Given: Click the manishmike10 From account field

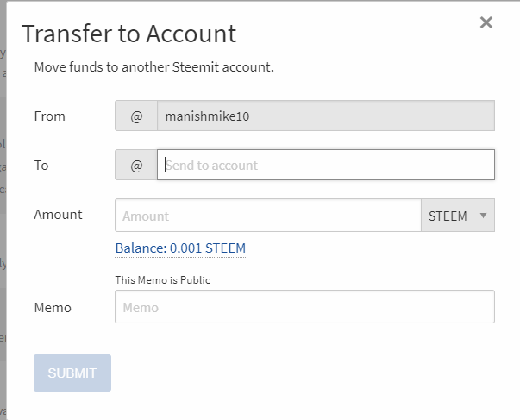Looking at the screenshot, I should (x=326, y=116).
